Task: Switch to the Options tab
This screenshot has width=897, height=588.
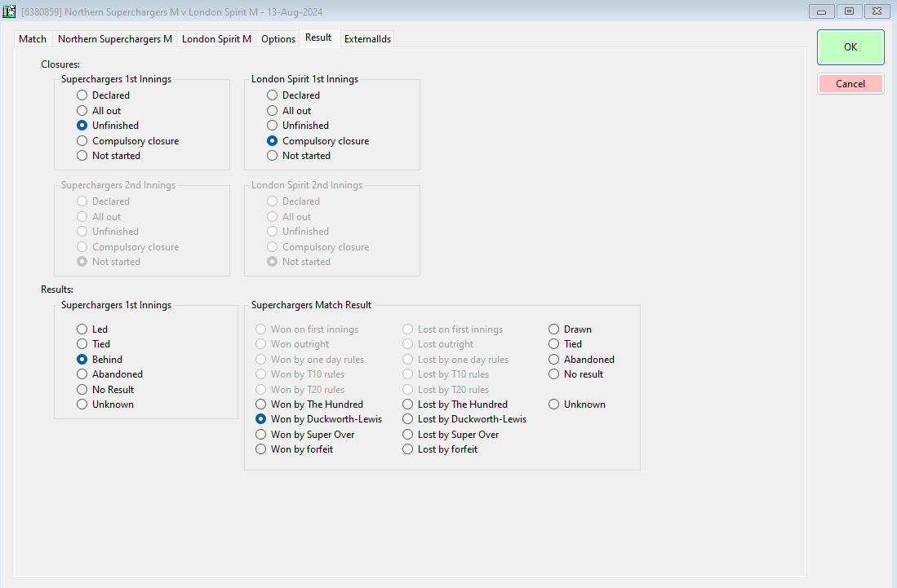Action: [x=278, y=39]
